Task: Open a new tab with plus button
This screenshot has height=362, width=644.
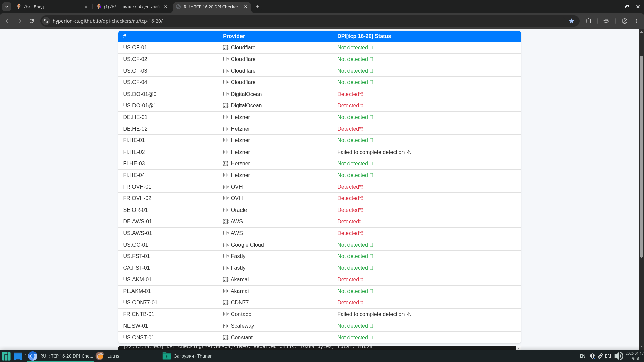Action: click(x=258, y=7)
